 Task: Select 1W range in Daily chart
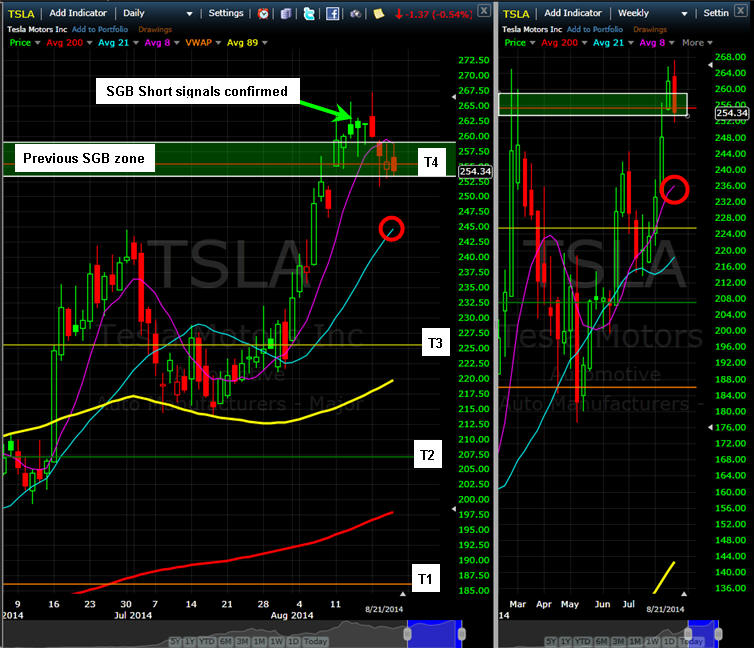(x=276, y=642)
